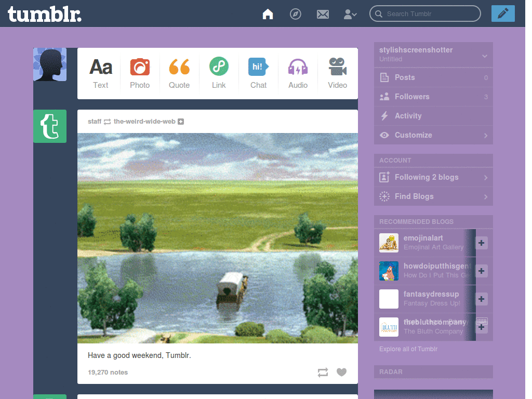Click the Find Blogs dotted-circle icon
This screenshot has width=532, height=399.
(384, 196)
